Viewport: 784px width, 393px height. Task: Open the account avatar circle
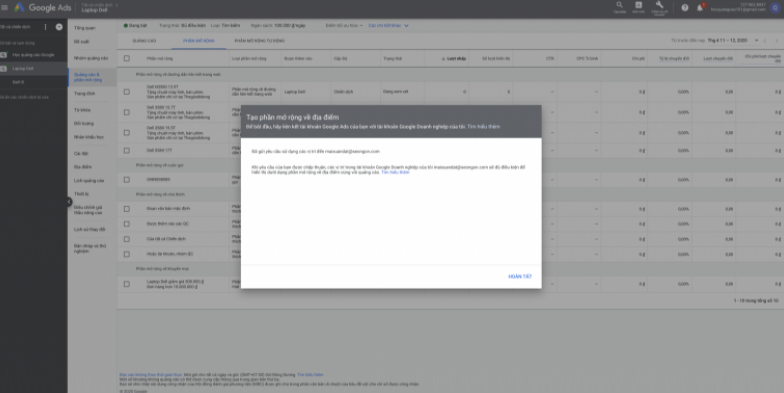776,8
